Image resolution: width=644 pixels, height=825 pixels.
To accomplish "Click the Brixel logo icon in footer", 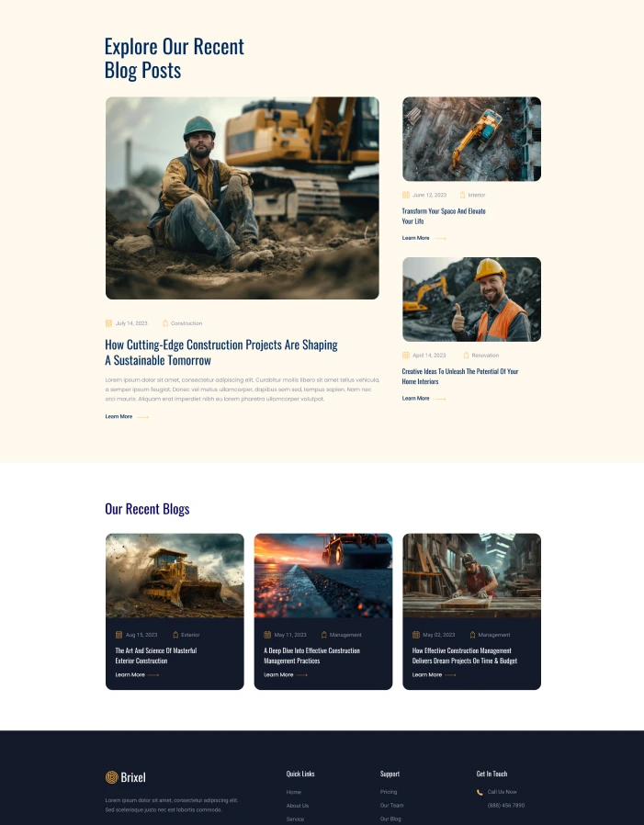I will 111,777.
